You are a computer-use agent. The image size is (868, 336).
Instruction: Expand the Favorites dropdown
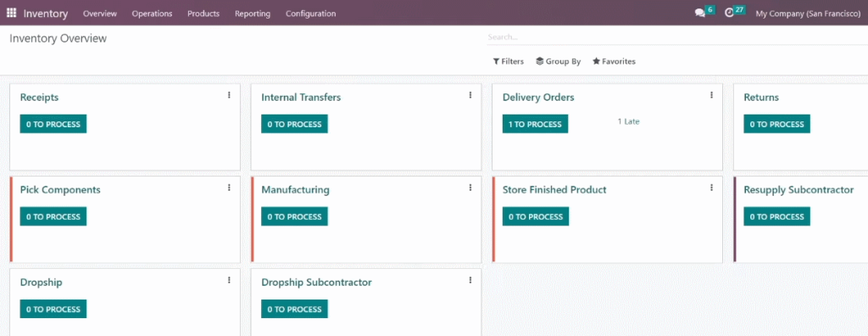coord(614,62)
